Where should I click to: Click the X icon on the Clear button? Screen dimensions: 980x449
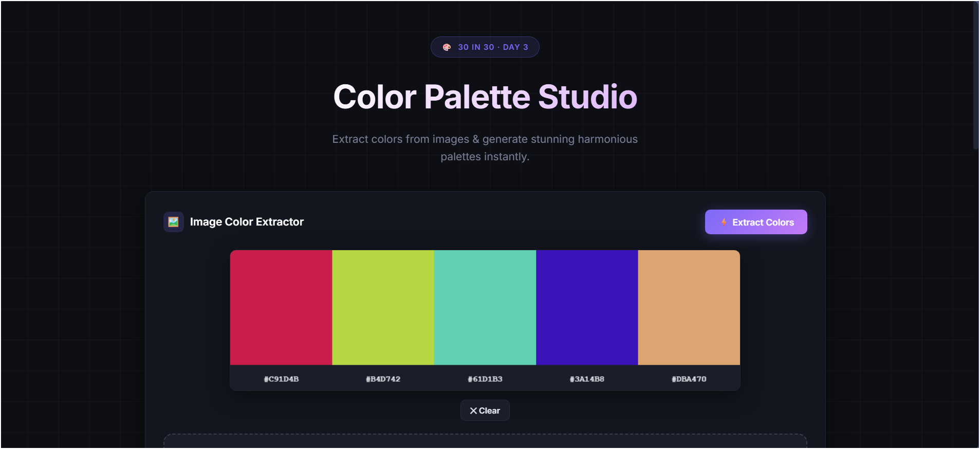[473, 411]
